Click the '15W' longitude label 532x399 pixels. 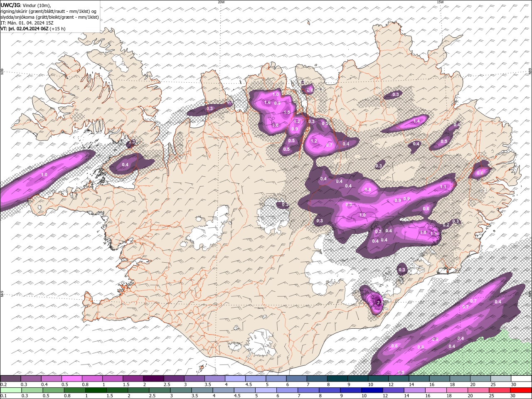(x=440, y=2)
